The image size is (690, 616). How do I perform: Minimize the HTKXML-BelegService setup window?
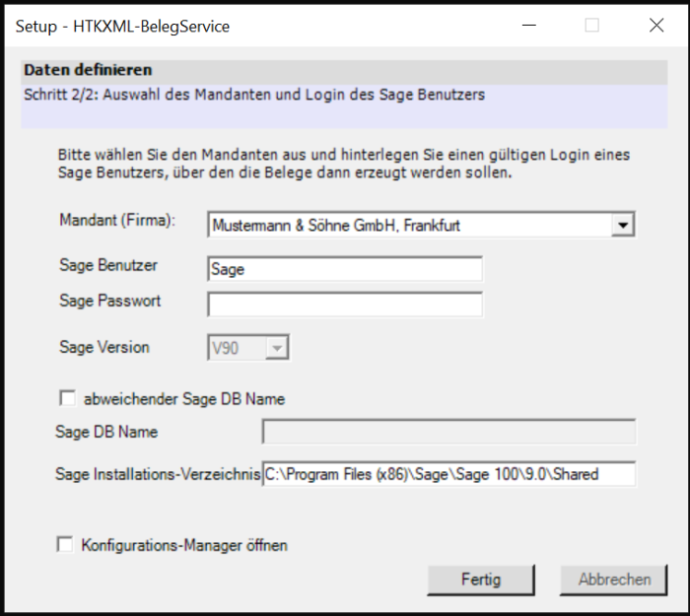tap(528, 26)
